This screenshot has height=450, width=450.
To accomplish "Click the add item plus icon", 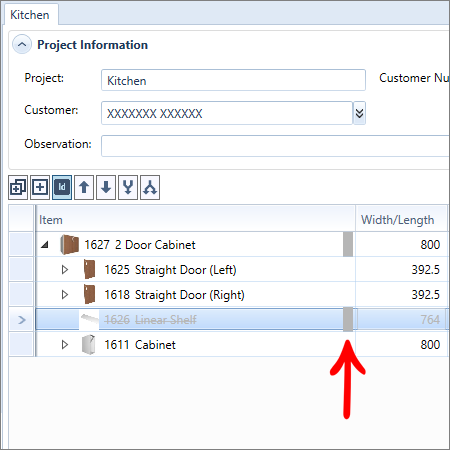I will pyautogui.click(x=40, y=187).
